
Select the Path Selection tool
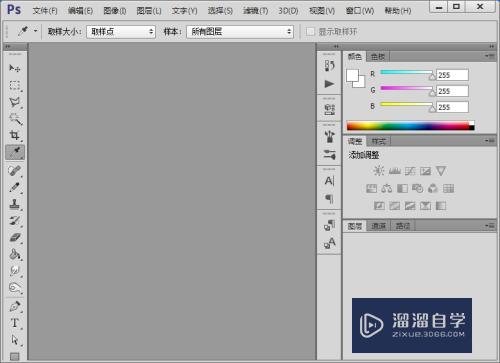tap(15, 340)
